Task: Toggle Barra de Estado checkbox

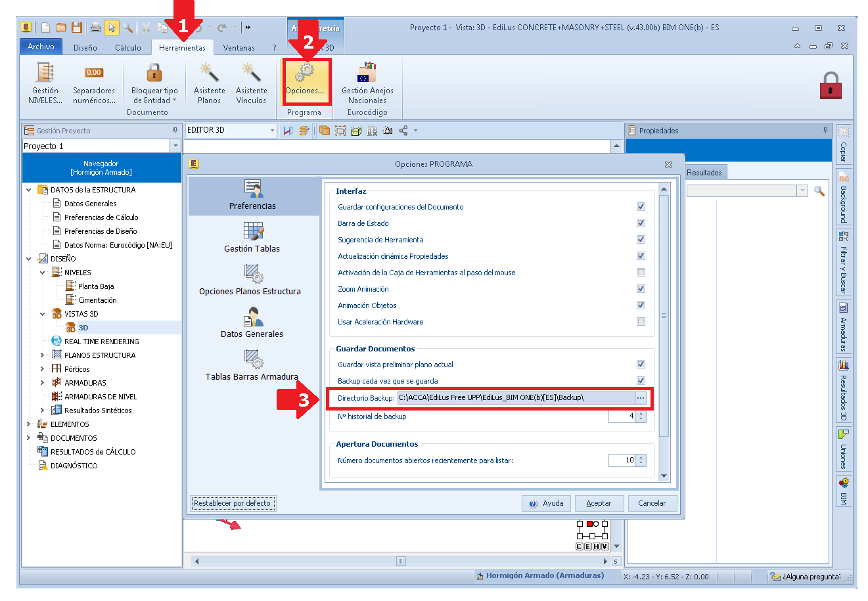Action: [641, 223]
